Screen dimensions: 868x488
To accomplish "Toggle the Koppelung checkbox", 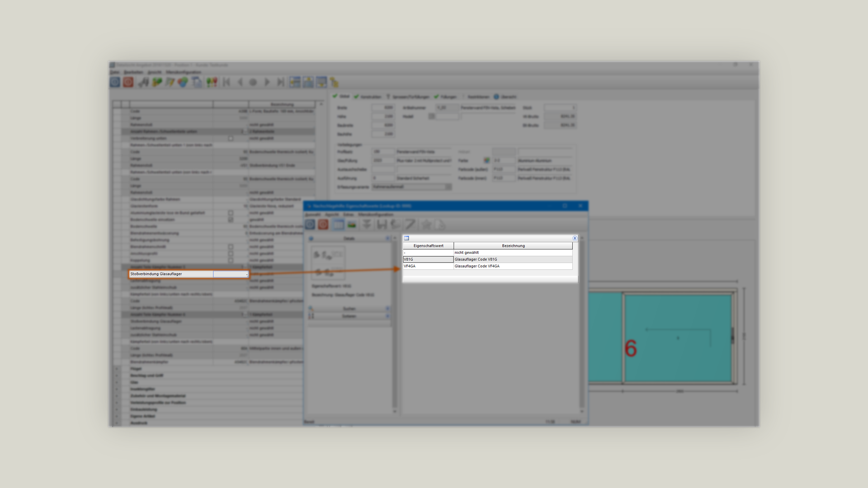I will coord(231,260).
